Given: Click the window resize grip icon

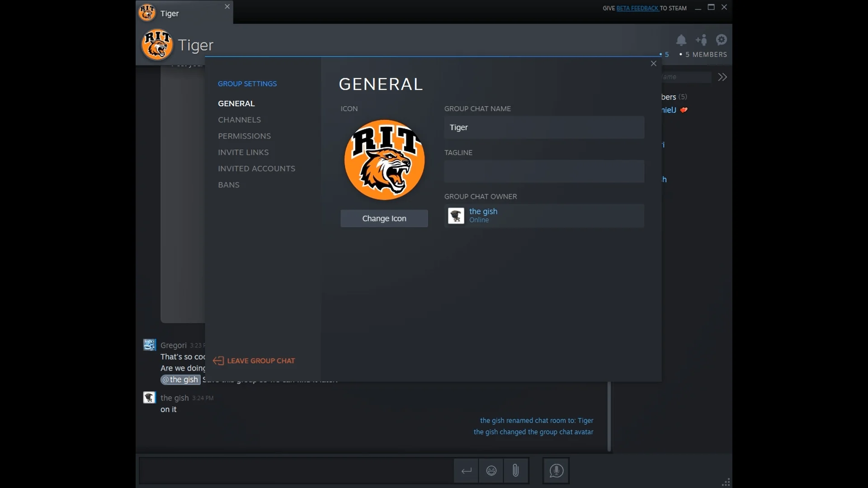Looking at the screenshot, I should coord(726,482).
